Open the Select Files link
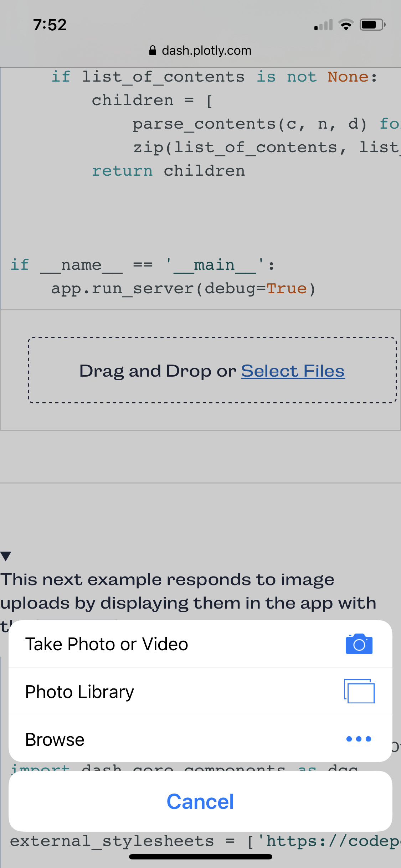The image size is (401, 868). [x=293, y=371]
